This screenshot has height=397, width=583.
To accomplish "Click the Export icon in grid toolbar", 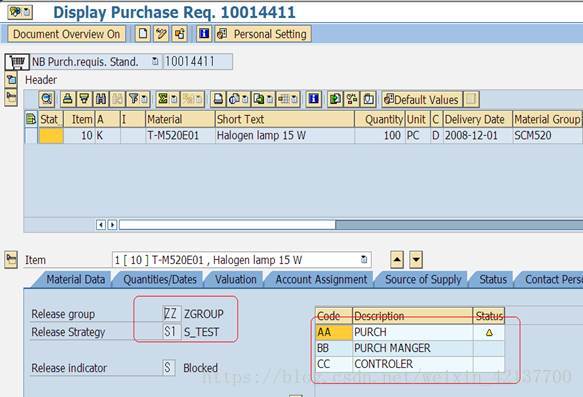I will 259,99.
